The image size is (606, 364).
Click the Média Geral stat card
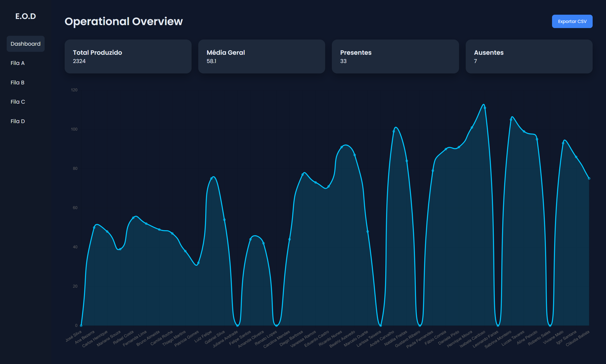coord(262,56)
